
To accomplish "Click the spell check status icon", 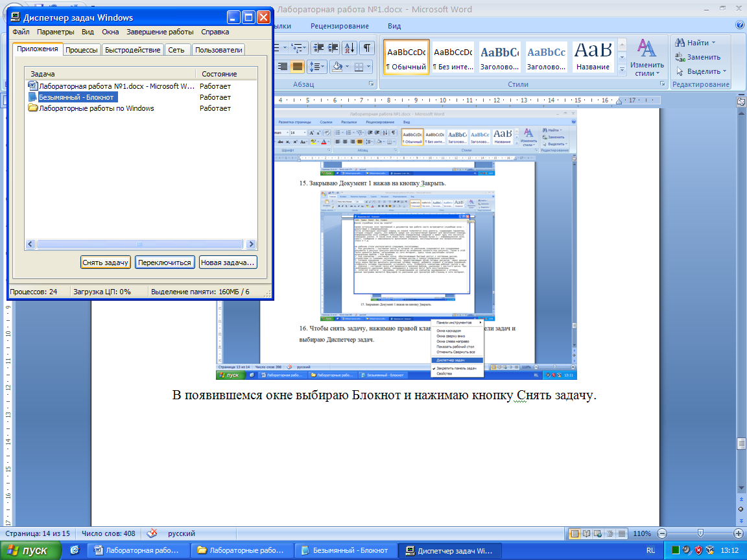I will (152, 533).
